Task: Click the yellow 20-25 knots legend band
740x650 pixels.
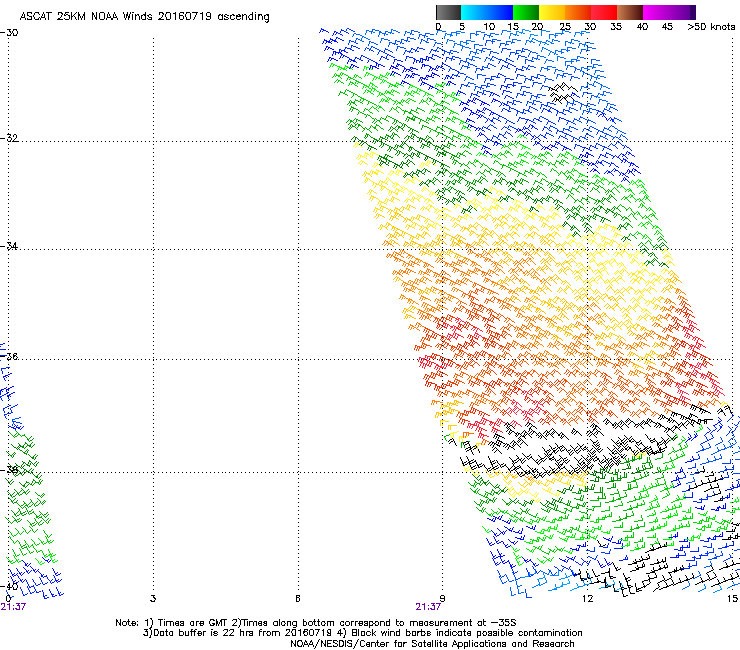Action: 552,12
